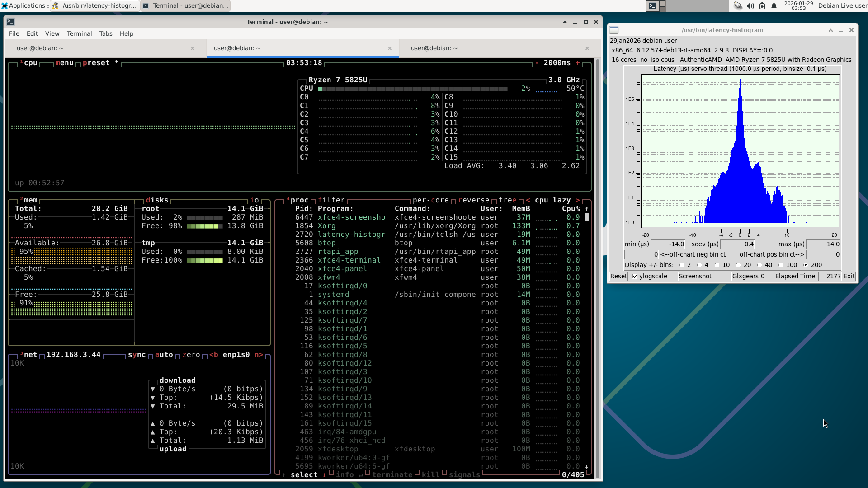Click the plus to increase btop update interval
868x488 pixels.
tap(578, 63)
